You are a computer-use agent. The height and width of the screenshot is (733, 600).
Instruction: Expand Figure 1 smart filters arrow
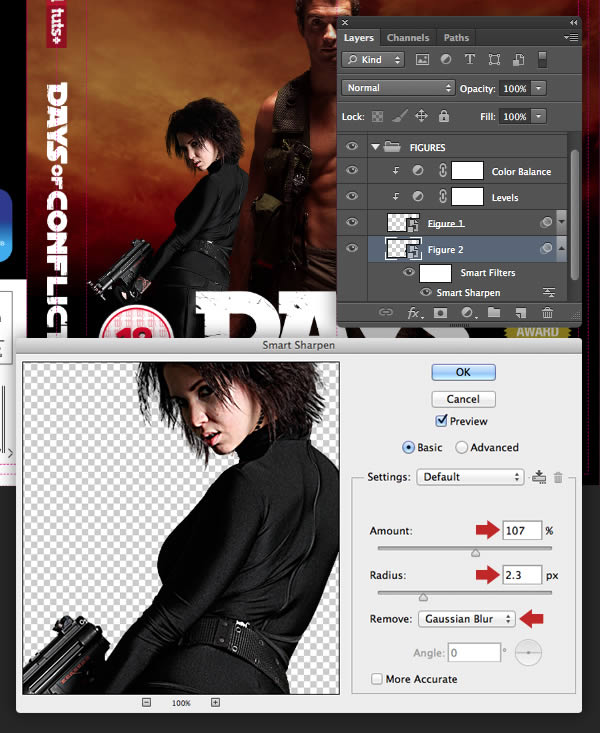point(562,223)
